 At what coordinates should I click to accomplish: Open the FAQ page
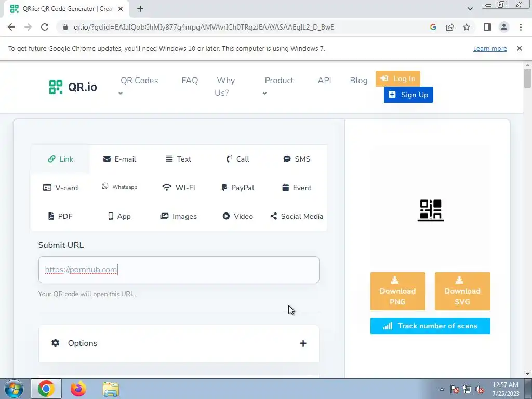[x=190, y=81]
